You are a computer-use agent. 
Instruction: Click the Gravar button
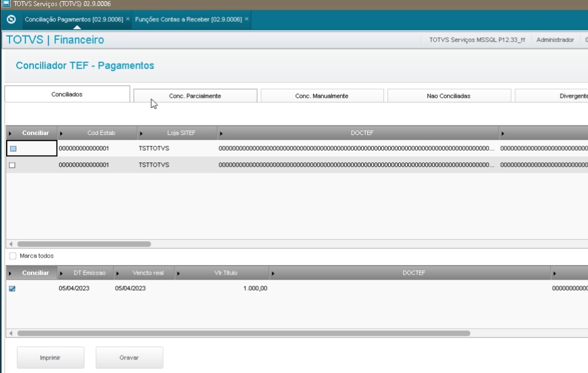pos(130,358)
